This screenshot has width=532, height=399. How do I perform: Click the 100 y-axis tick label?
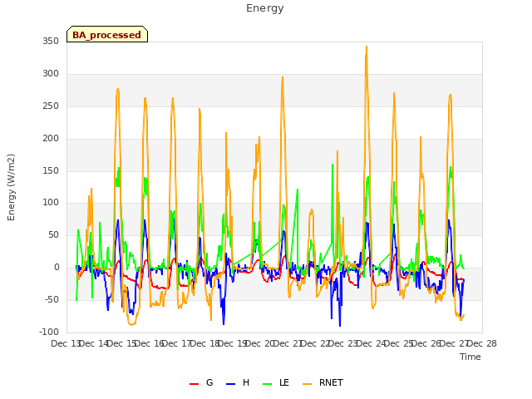[x=51, y=203]
